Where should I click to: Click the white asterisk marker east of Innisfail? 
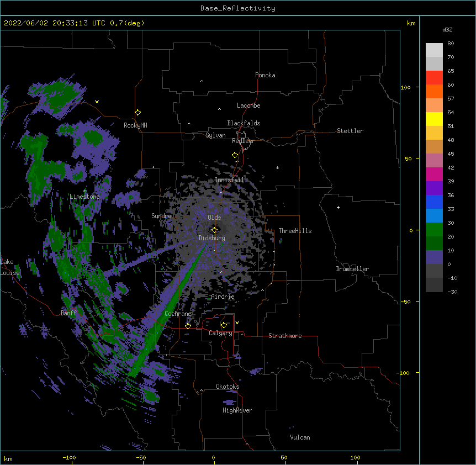[277, 167]
